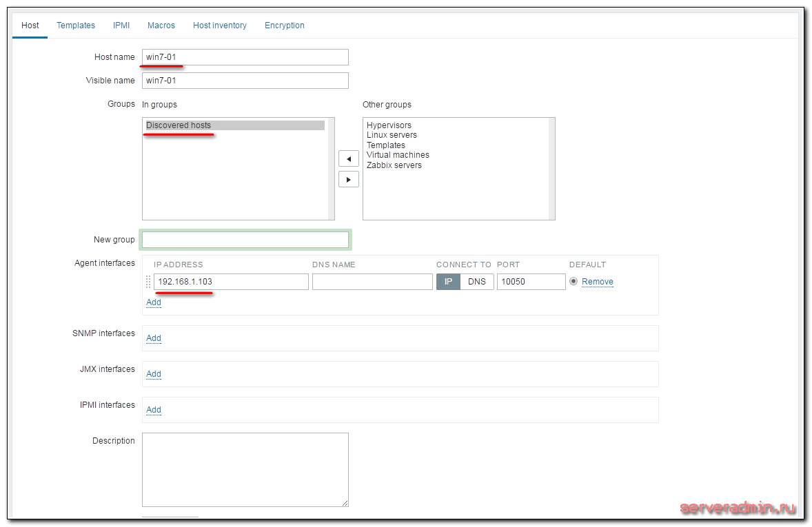Image resolution: width=812 pixels, height=527 pixels.
Task: Switch to the Encryption tab
Action: [285, 25]
